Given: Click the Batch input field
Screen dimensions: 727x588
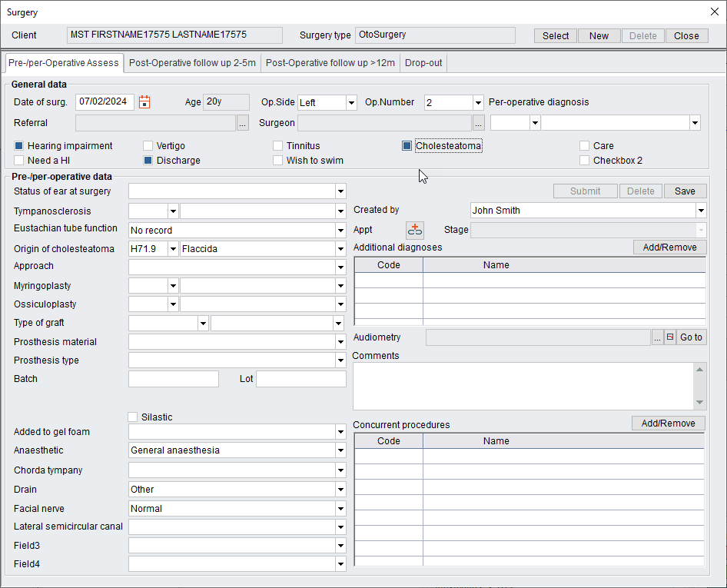Looking at the screenshot, I should pyautogui.click(x=174, y=379).
